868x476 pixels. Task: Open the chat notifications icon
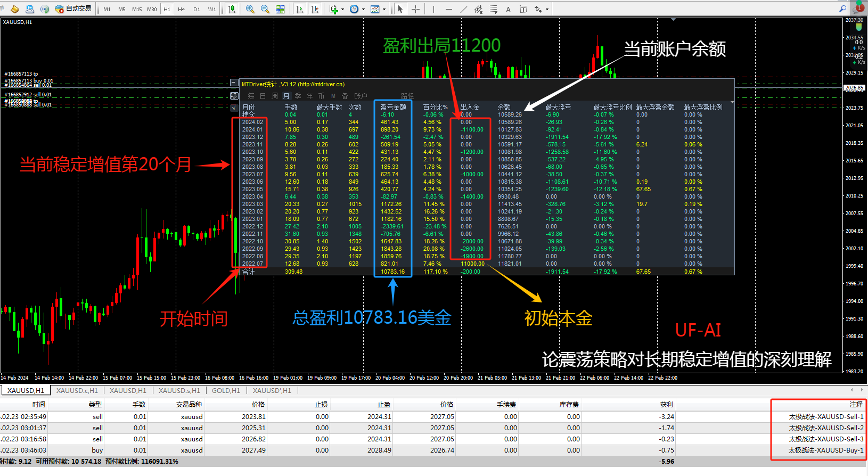(858, 7)
